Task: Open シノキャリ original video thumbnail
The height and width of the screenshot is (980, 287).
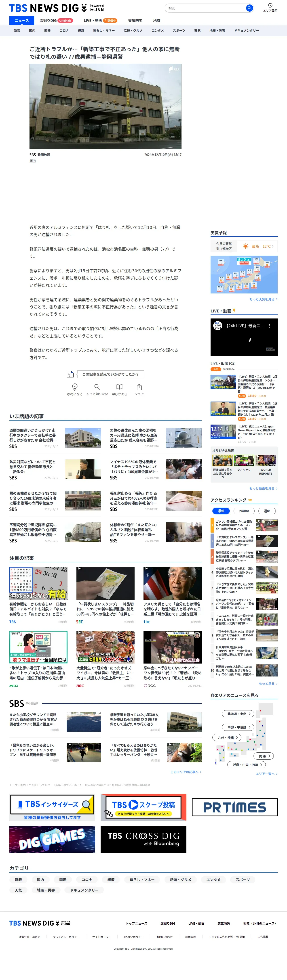Action: coord(244,460)
